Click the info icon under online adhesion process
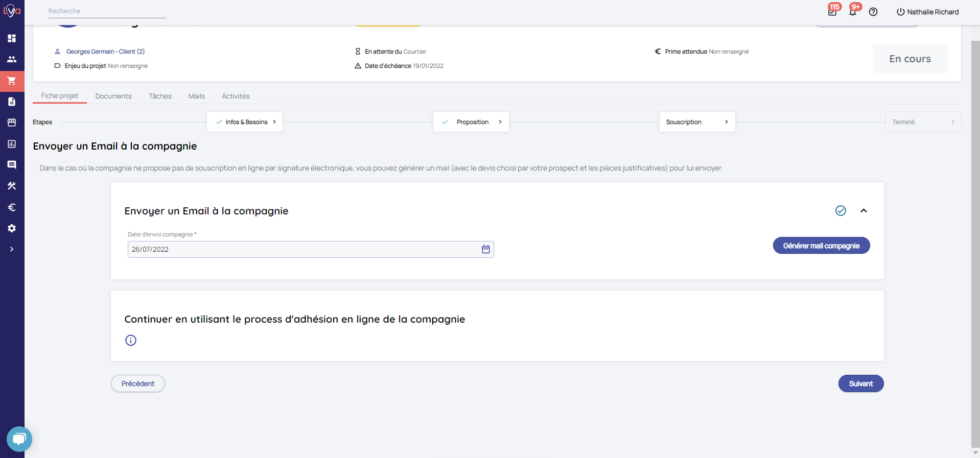The image size is (980, 458). (x=131, y=340)
